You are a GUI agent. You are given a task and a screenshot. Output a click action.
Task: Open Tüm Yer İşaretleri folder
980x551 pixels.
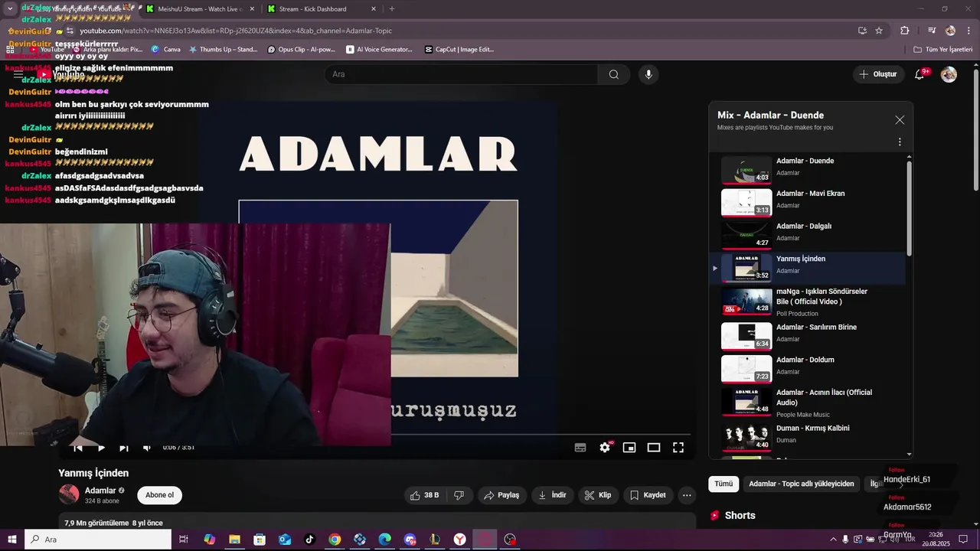pos(943,50)
